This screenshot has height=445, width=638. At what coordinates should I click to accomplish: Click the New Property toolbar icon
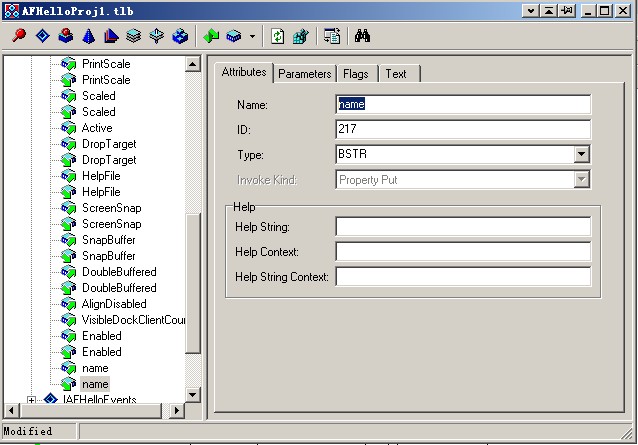coord(234,36)
